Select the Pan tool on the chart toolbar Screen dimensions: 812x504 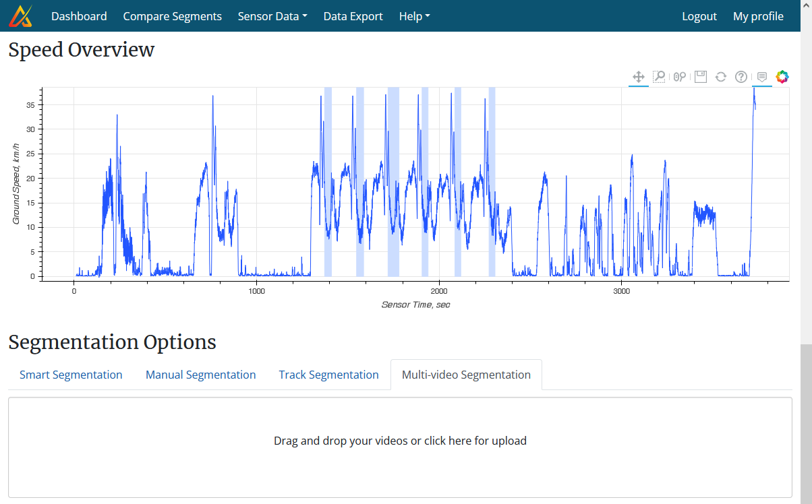(638, 76)
